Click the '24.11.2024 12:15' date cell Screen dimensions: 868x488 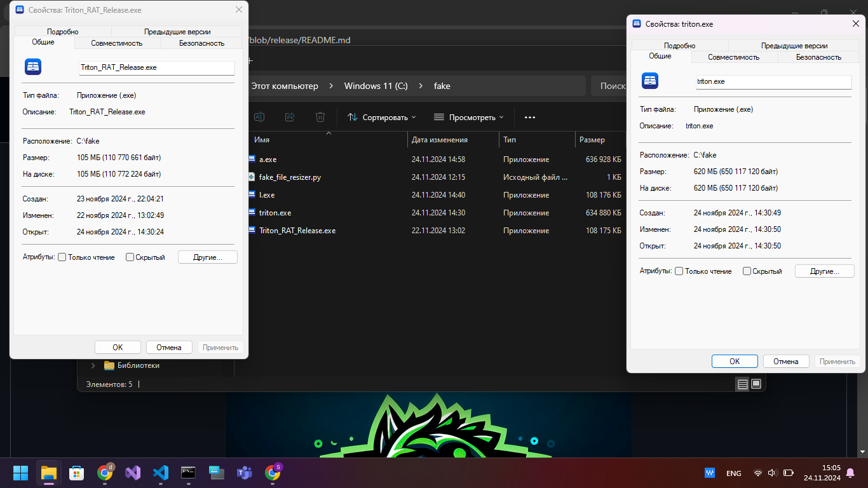[438, 177]
